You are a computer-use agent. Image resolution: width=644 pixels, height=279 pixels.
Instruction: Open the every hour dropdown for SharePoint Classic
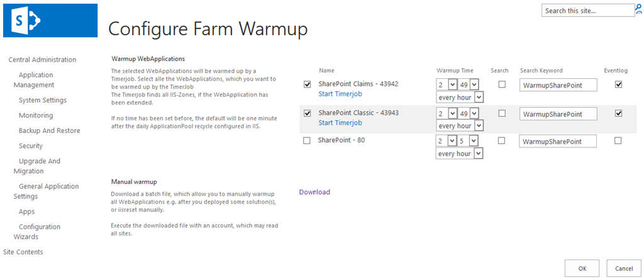[460, 125]
